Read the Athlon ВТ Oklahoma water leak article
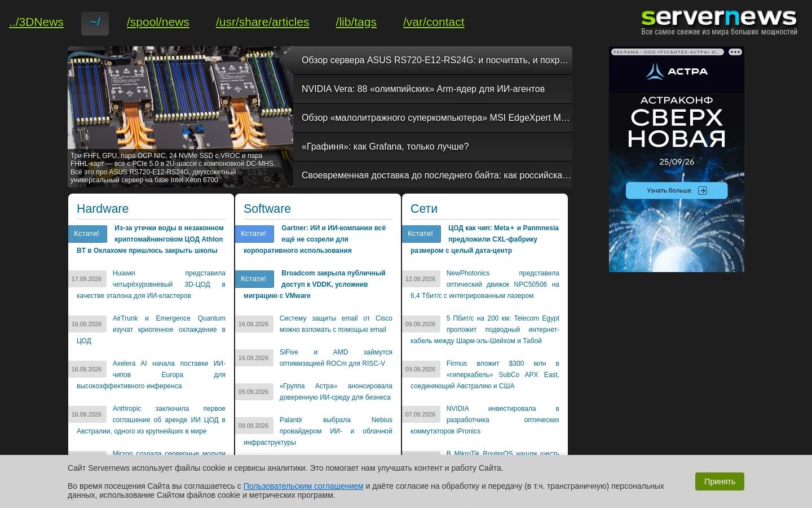 pyautogui.click(x=151, y=239)
